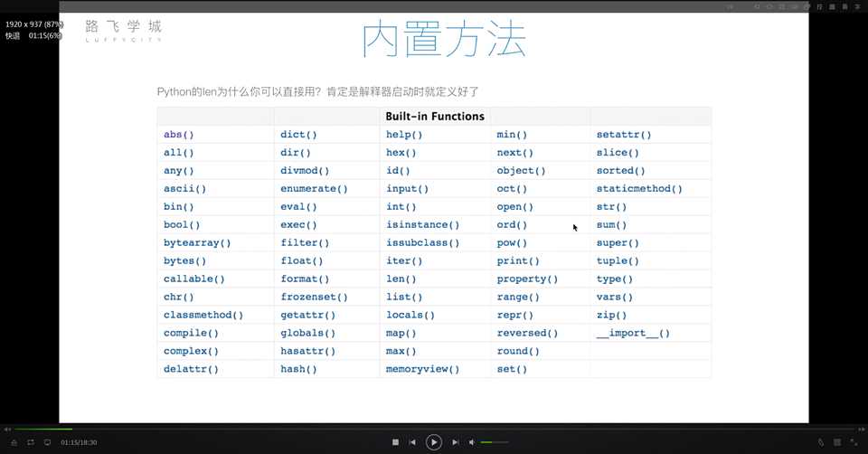Click the print() function entry
This screenshot has width=868, height=454.
point(517,260)
